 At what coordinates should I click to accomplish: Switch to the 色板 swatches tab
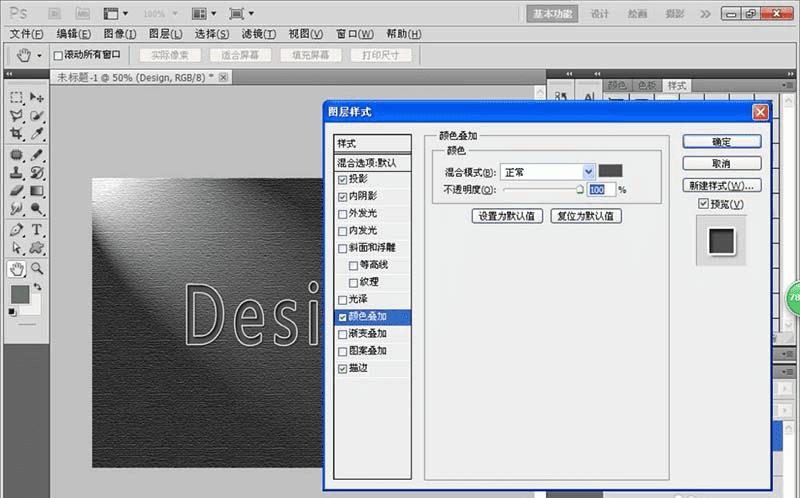click(x=648, y=87)
